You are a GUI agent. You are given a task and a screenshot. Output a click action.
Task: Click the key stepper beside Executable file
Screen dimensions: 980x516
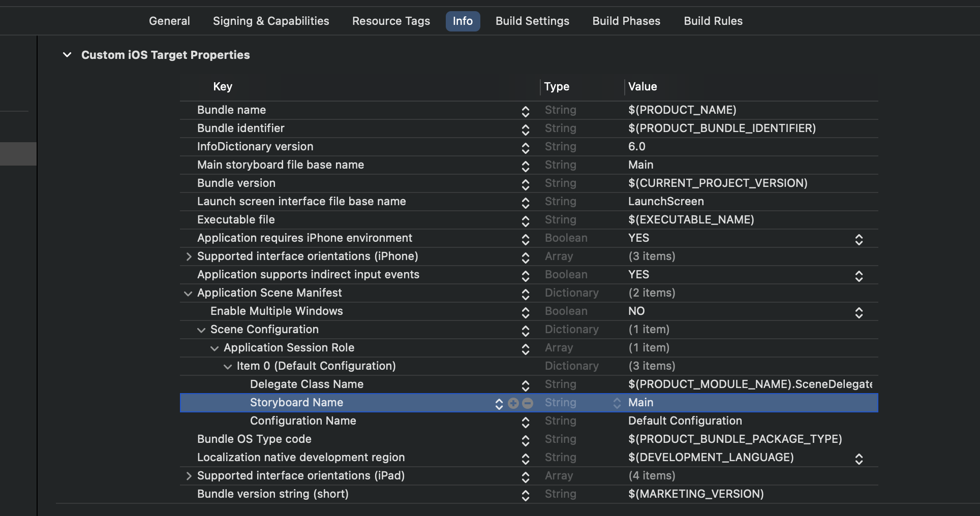pyautogui.click(x=526, y=221)
